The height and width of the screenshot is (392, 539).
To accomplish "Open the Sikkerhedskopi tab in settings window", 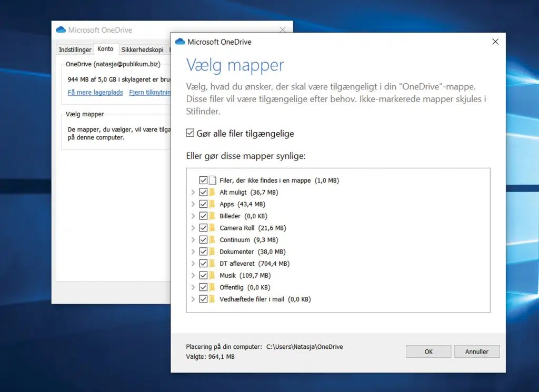I will point(142,49).
